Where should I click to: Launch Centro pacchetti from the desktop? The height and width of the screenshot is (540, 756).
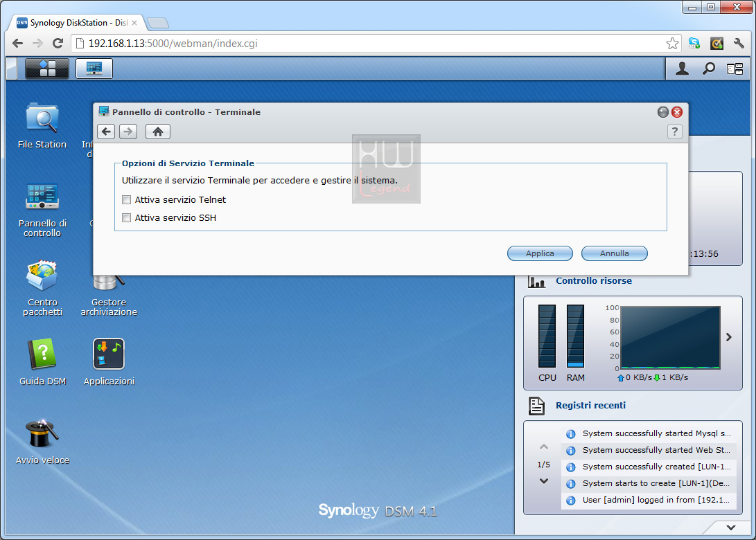pyautogui.click(x=42, y=288)
